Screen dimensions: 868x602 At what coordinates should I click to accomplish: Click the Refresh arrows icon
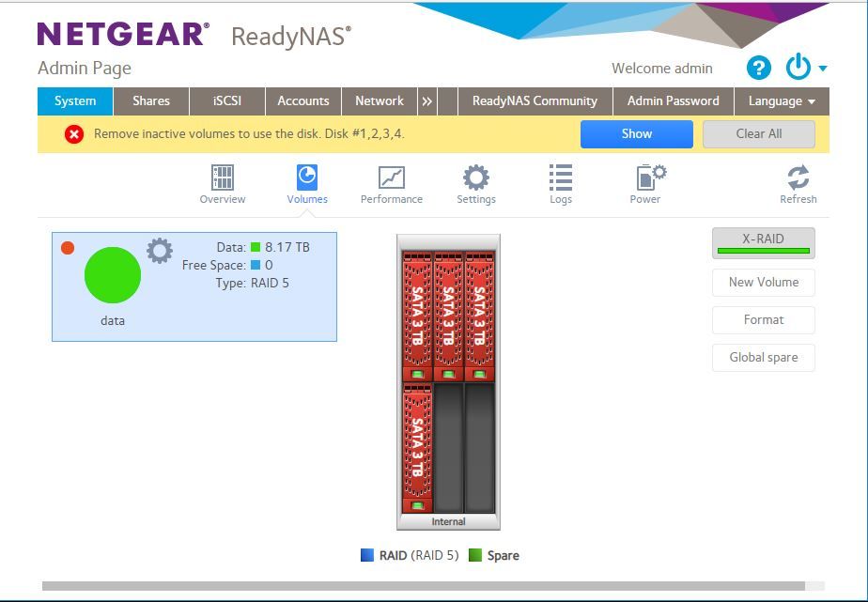pos(798,178)
